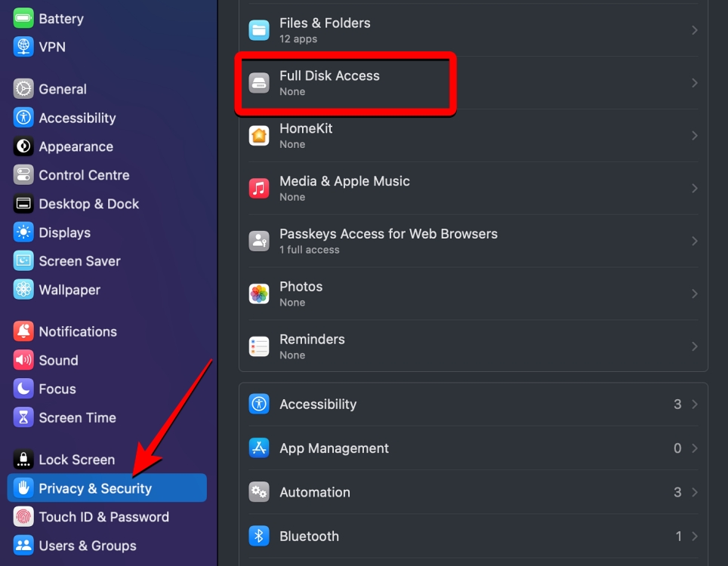
Task: Go to Desktop & Dock pane
Action: [x=88, y=204]
